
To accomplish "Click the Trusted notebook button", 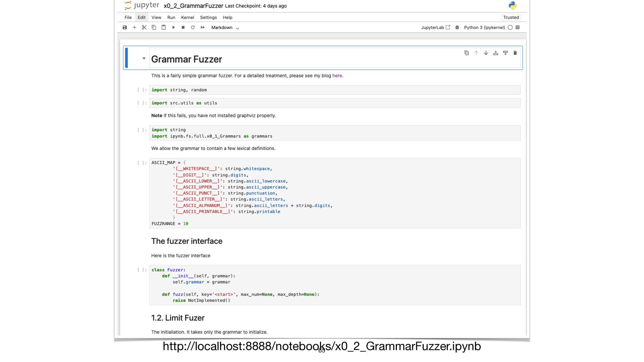I will tap(511, 17).
